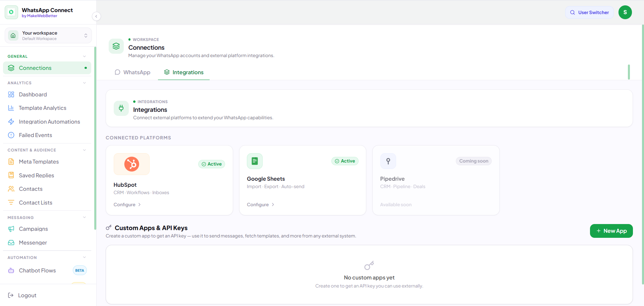Collapse the ANALYTICS section
Viewport: 644px width, 306px height.
pyautogui.click(x=85, y=83)
